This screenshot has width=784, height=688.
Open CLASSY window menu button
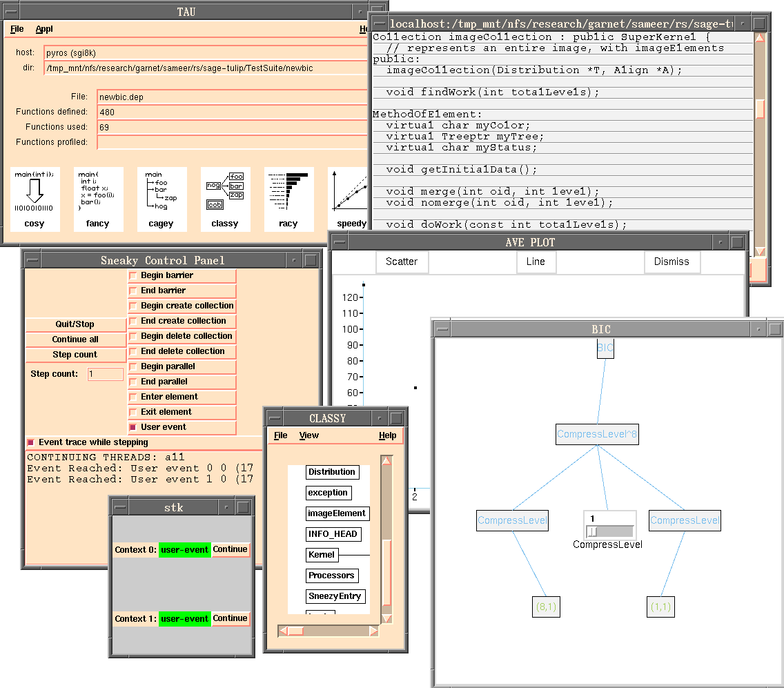[275, 418]
